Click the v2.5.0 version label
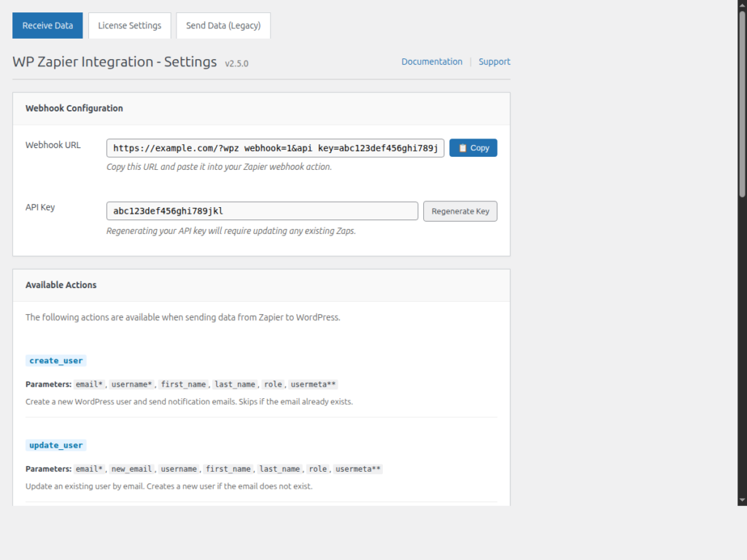The width and height of the screenshot is (747, 560). (x=237, y=64)
